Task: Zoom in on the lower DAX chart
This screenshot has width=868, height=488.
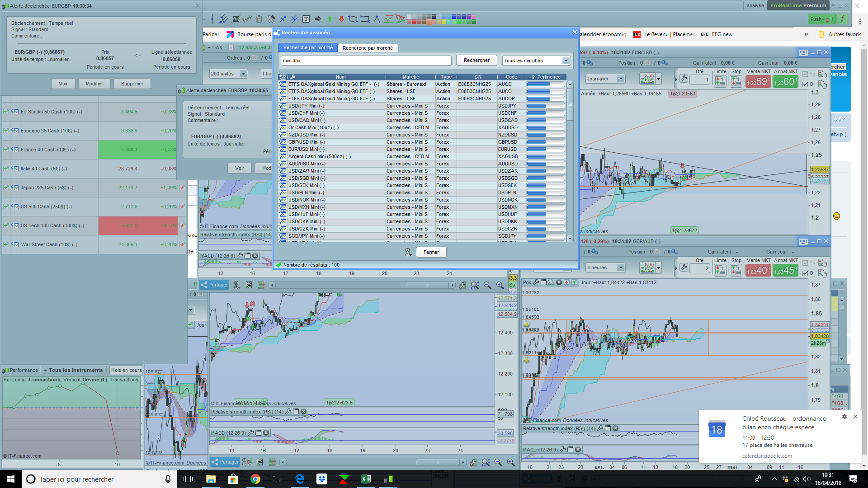Action: 511,462
